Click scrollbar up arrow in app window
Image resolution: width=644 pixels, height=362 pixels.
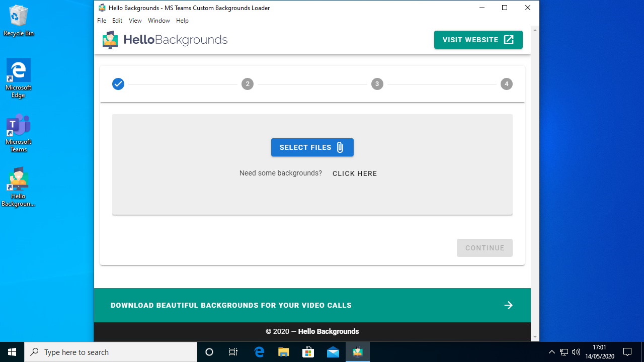(535, 30)
